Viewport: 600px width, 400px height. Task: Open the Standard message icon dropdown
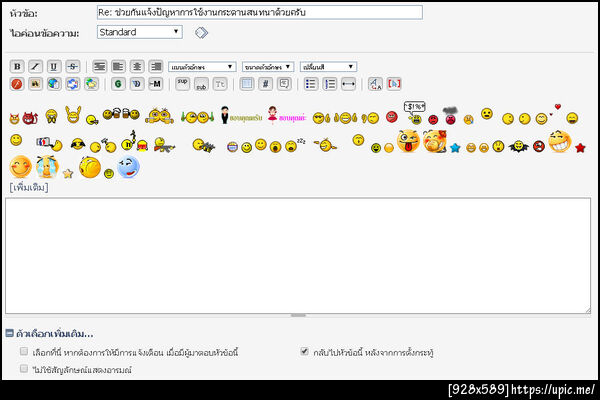[x=139, y=32]
